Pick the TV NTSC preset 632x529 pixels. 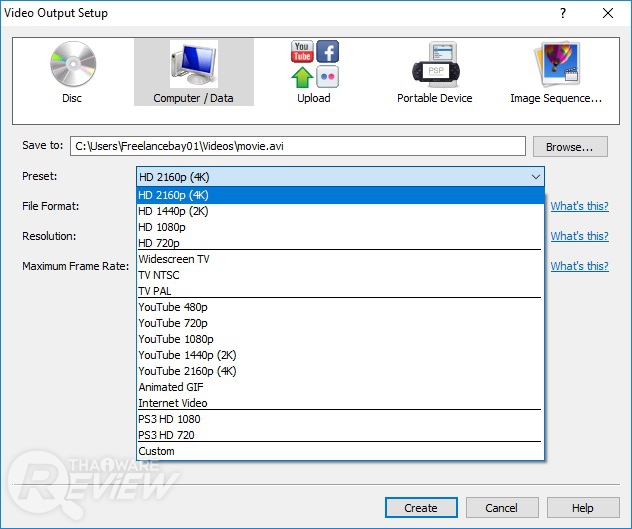point(341,275)
